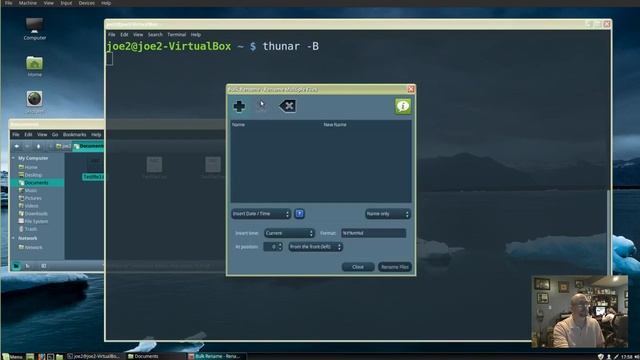Click the New Name column header

(x=335, y=124)
